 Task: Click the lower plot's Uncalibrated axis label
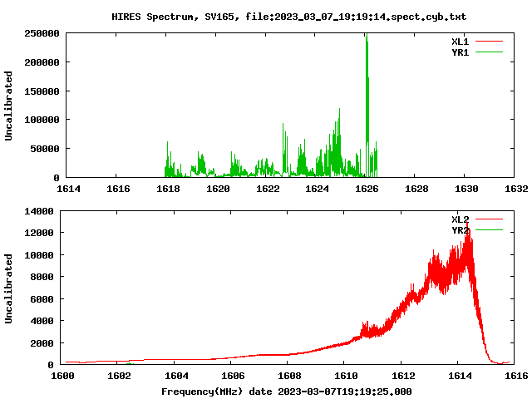click(8, 288)
